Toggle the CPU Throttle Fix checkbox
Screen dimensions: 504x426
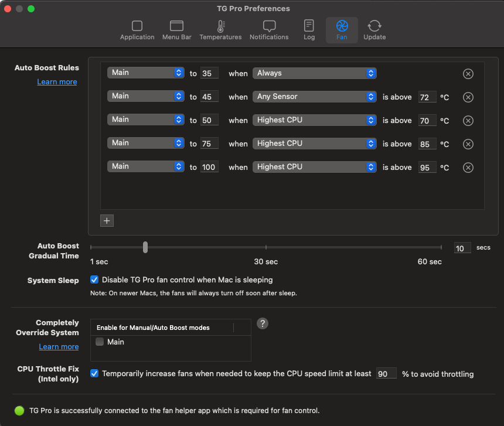tap(94, 373)
